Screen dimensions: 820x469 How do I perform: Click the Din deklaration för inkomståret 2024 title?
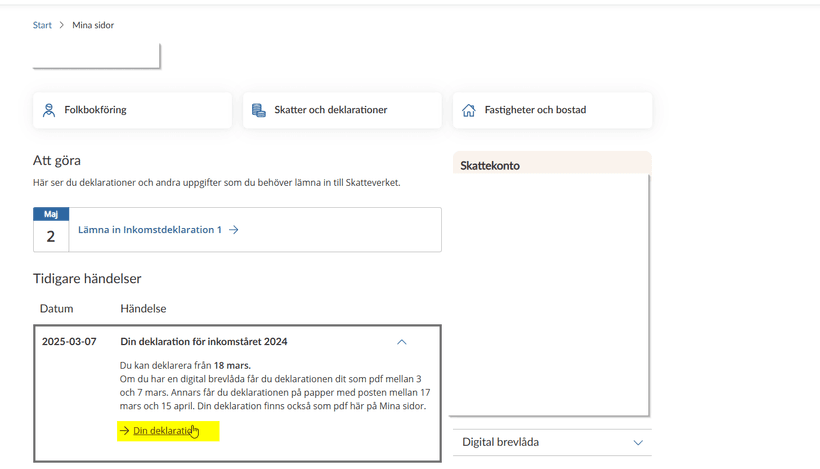(x=204, y=342)
